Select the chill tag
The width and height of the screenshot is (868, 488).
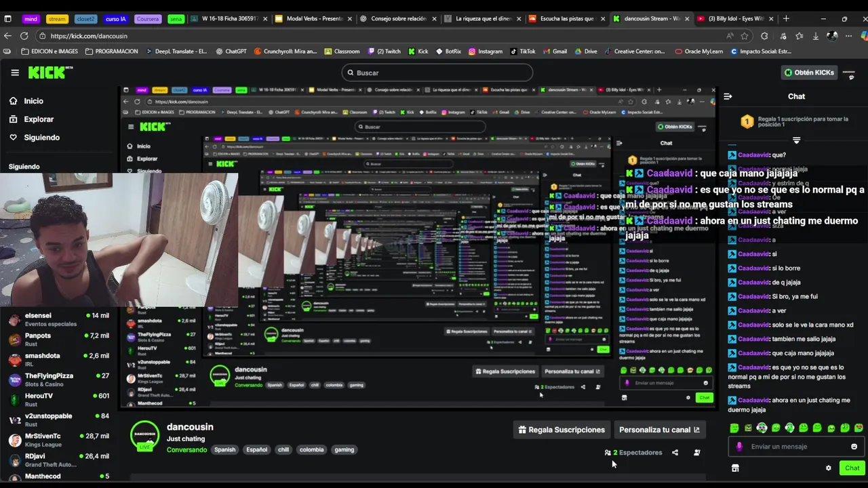tap(283, 449)
